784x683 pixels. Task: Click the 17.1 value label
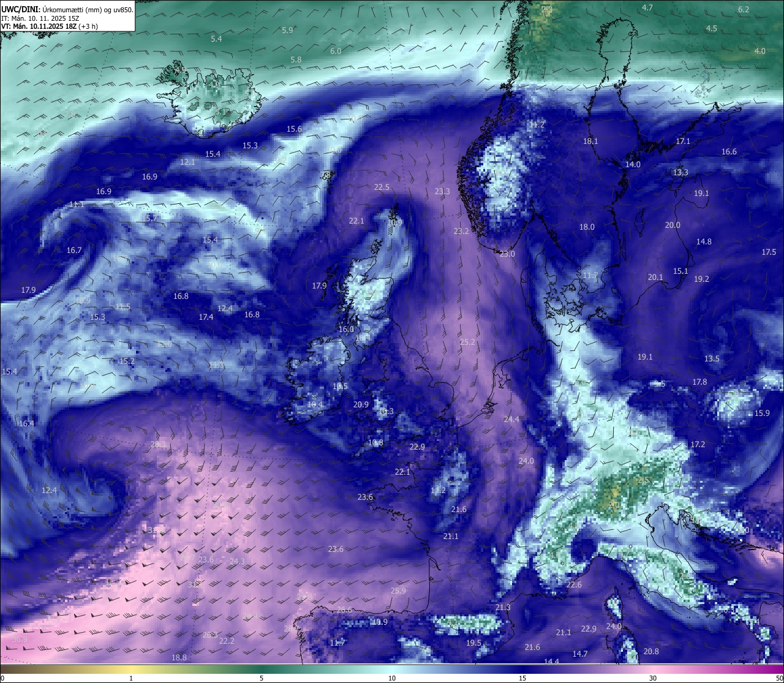(683, 141)
